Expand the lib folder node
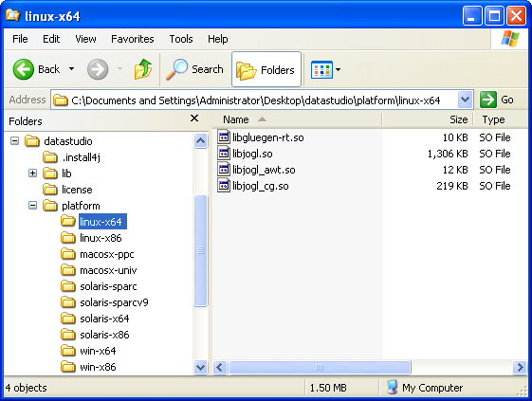This screenshot has height=401, width=532. (32, 173)
